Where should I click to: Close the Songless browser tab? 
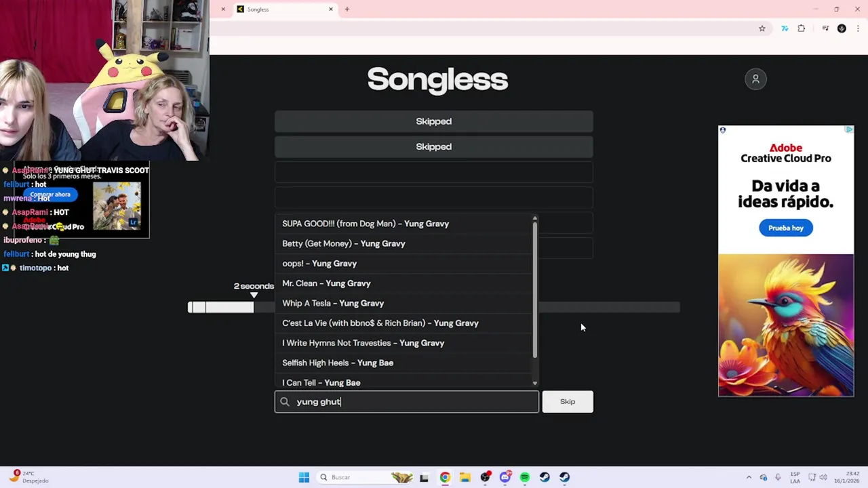click(331, 9)
